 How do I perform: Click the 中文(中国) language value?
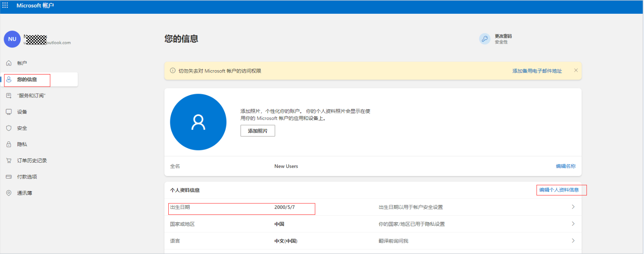tap(286, 241)
